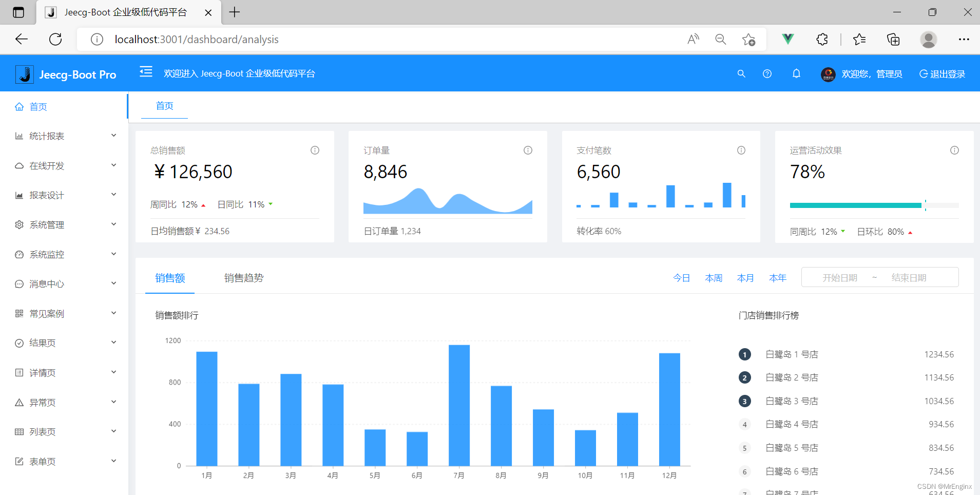Click 白鹭岛 1 号店 ranking row
Image resolution: width=980 pixels, height=495 pixels.
coord(846,354)
